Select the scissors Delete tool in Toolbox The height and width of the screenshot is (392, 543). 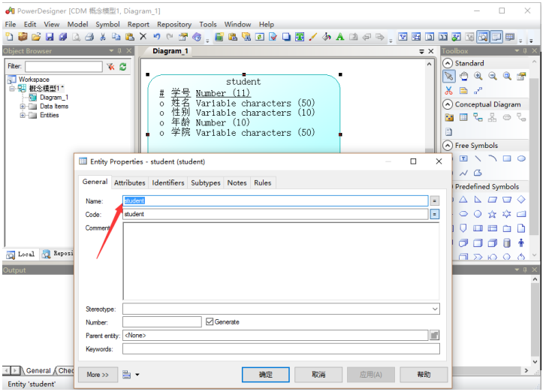[449, 90]
